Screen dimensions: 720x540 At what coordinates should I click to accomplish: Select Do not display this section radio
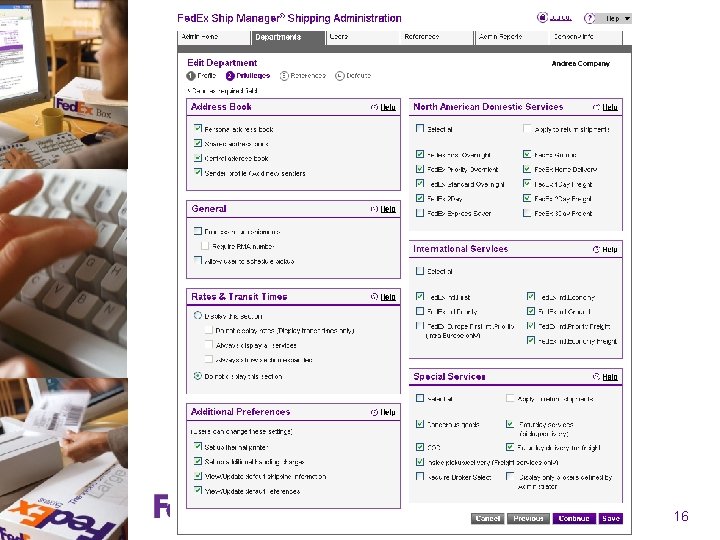(x=198, y=376)
